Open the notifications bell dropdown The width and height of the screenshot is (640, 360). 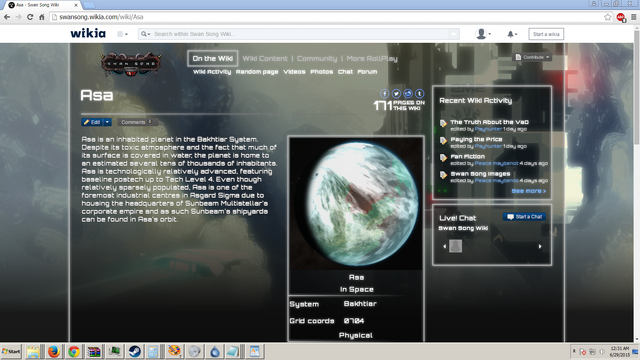[x=512, y=34]
